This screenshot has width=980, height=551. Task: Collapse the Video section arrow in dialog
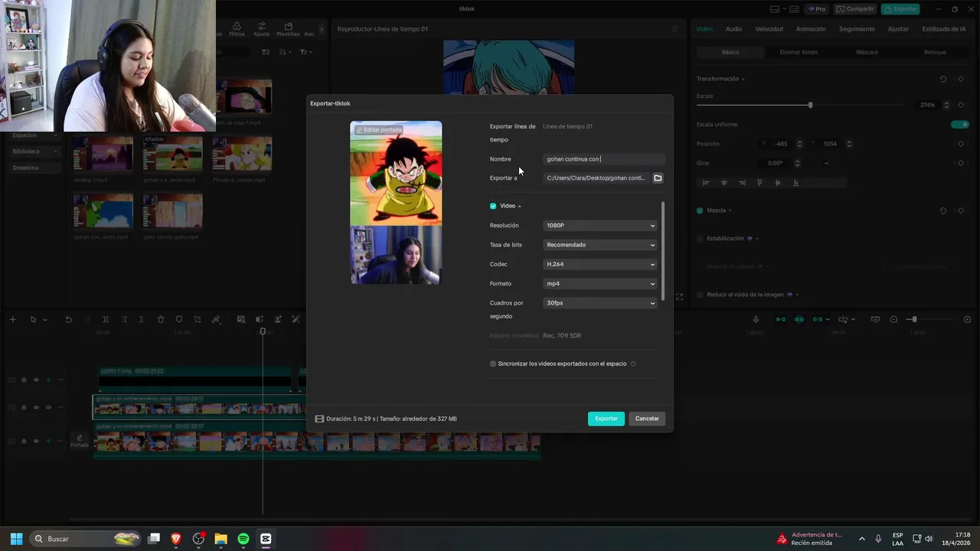pyautogui.click(x=519, y=207)
